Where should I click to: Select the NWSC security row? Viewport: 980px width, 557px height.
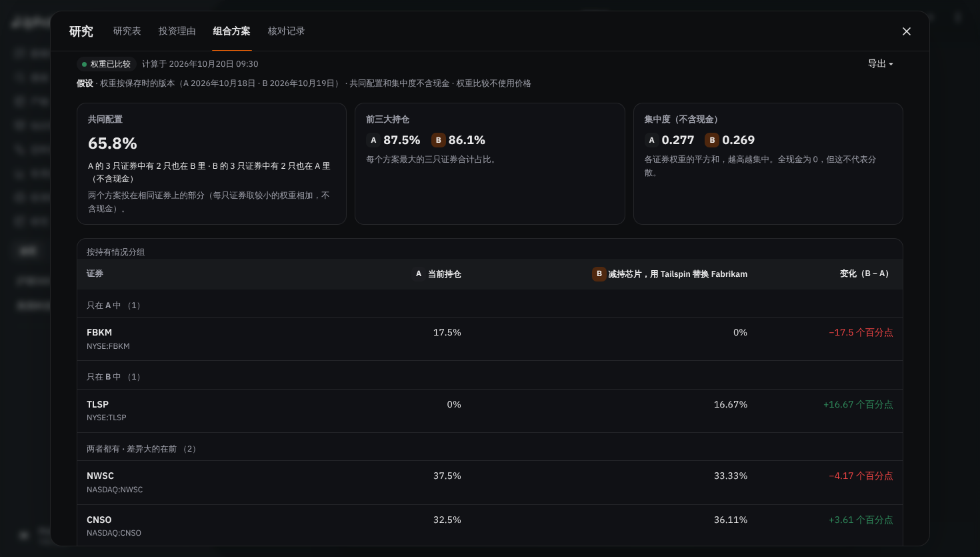pyautogui.click(x=490, y=482)
